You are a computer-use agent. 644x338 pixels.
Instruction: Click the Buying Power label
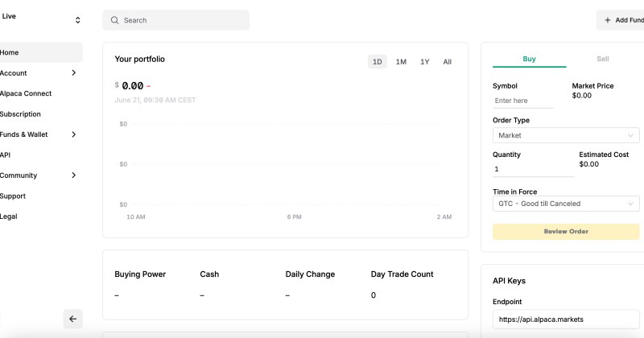point(140,274)
